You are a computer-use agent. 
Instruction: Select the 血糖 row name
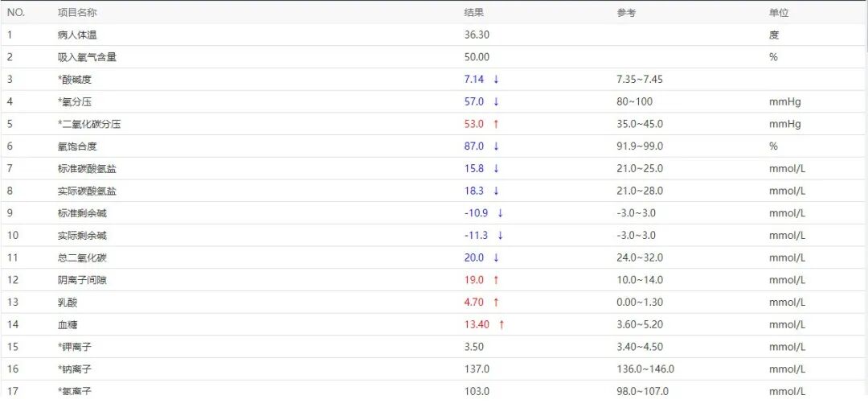coord(67,325)
